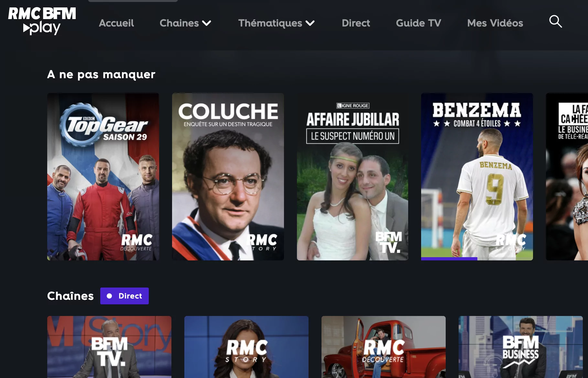588x378 pixels.
Task: Open the Guide TV page
Action: coord(419,23)
